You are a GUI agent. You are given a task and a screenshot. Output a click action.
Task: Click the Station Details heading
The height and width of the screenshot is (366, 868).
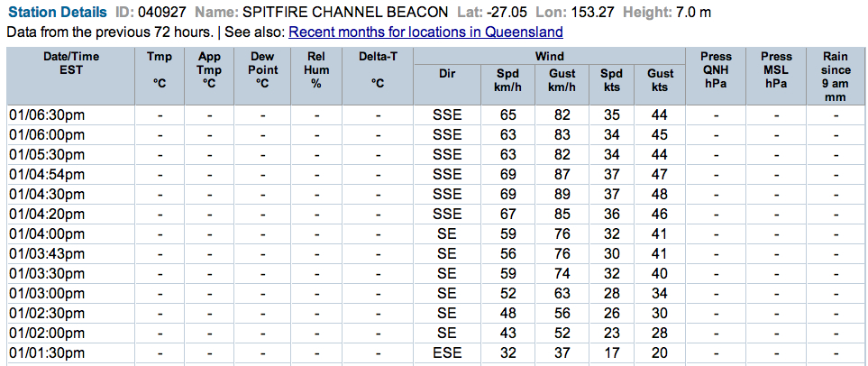[x=60, y=13]
